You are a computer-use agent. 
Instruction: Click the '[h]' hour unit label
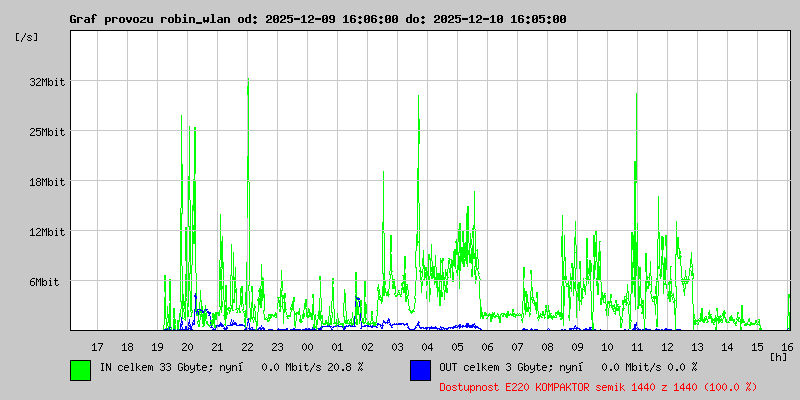(x=778, y=357)
